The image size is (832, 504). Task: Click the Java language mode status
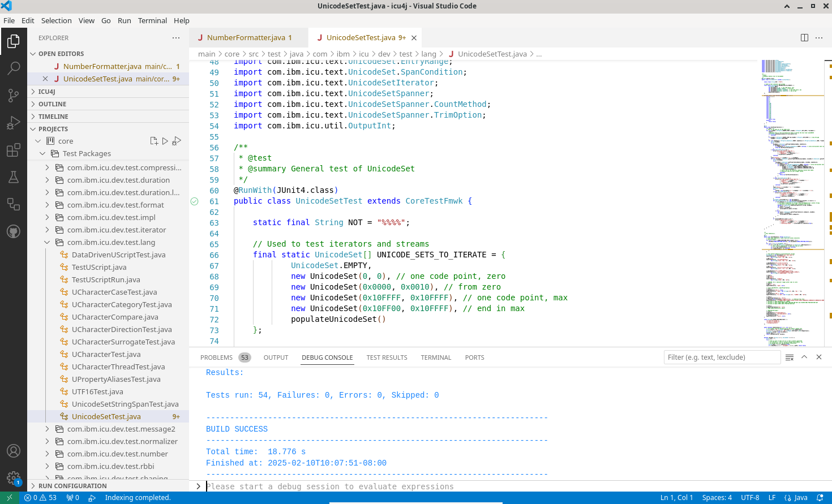click(796, 498)
